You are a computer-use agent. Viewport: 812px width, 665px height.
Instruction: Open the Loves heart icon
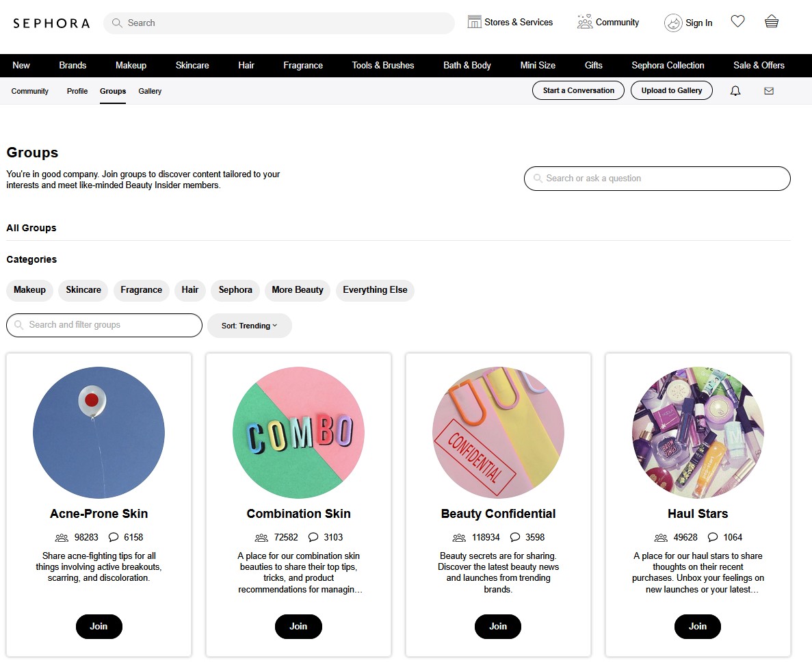click(x=737, y=22)
